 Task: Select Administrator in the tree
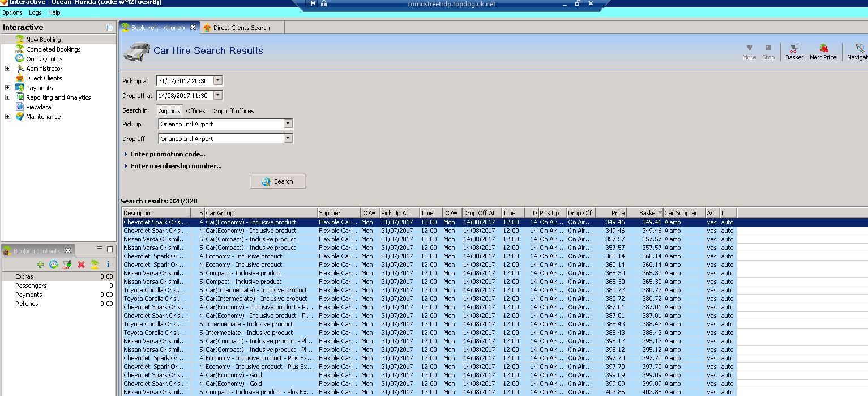(44, 69)
